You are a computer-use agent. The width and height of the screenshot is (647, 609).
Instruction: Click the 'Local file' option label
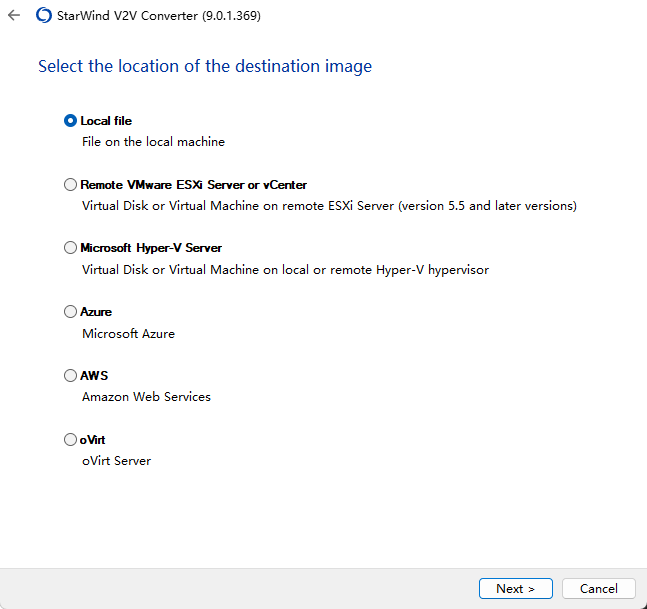(106, 121)
